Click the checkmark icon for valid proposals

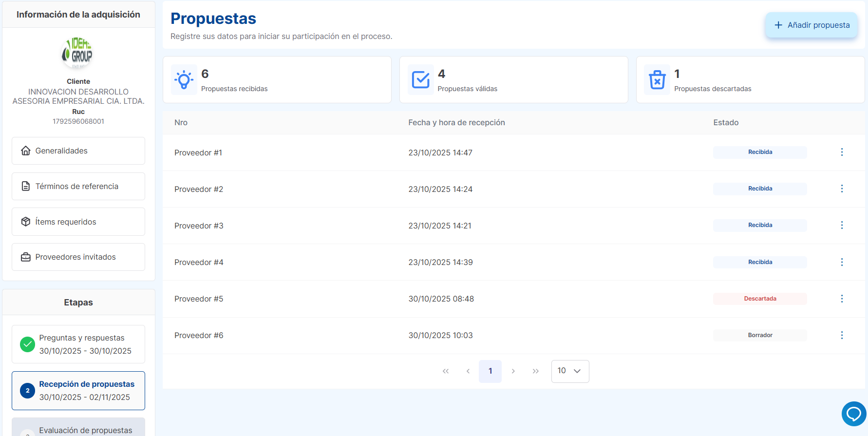coord(420,79)
